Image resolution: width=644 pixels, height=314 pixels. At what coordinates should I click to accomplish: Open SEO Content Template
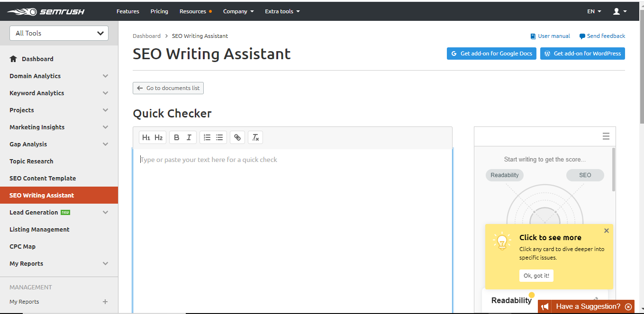tap(43, 179)
